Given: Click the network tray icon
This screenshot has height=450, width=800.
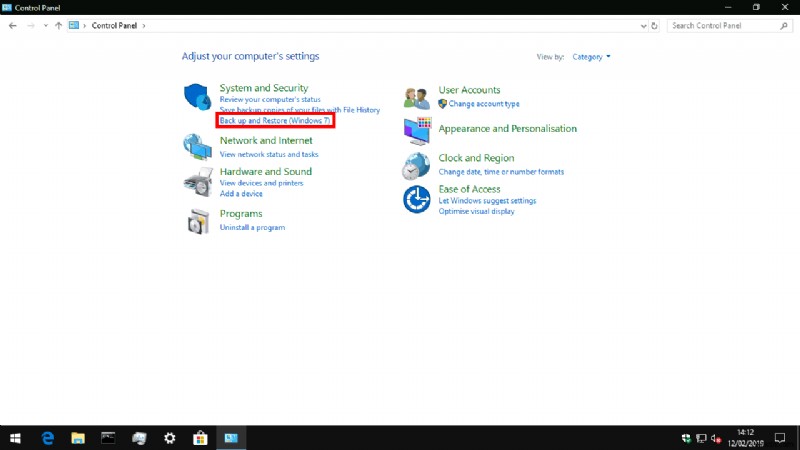Looking at the screenshot, I should [702, 438].
